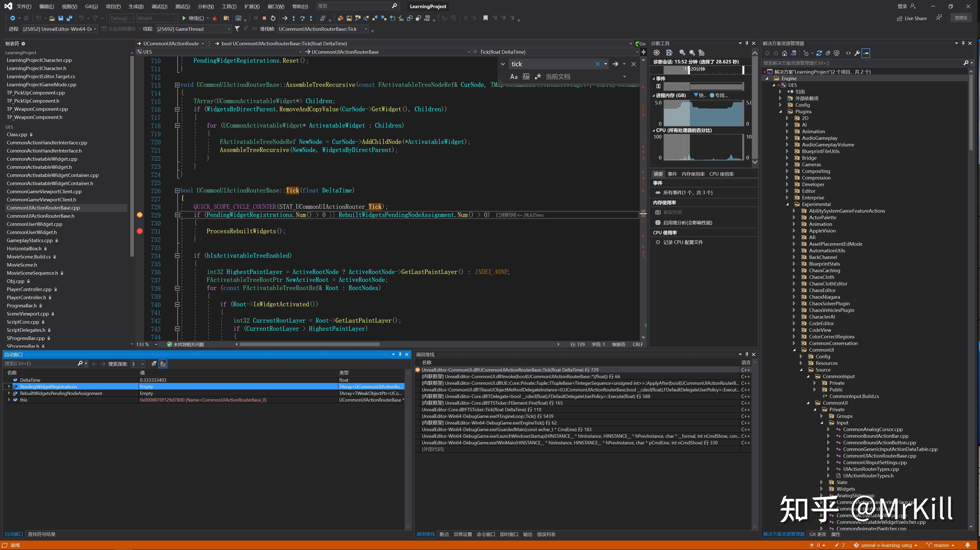Image resolution: width=980 pixels, height=550 pixels.
Task: Open the 调试(D) Debug menu
Action: click(159, 6)
